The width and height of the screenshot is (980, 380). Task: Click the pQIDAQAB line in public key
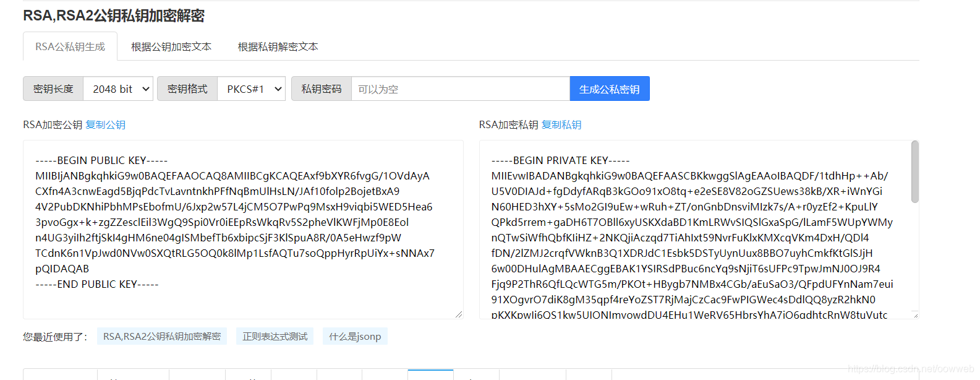coord(62,269)
